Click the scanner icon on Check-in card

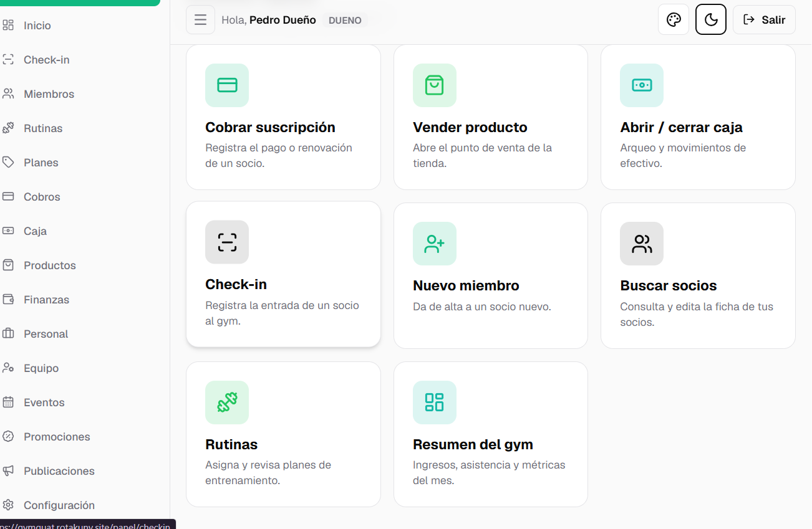pyautogui.click(x=227, y=242)
